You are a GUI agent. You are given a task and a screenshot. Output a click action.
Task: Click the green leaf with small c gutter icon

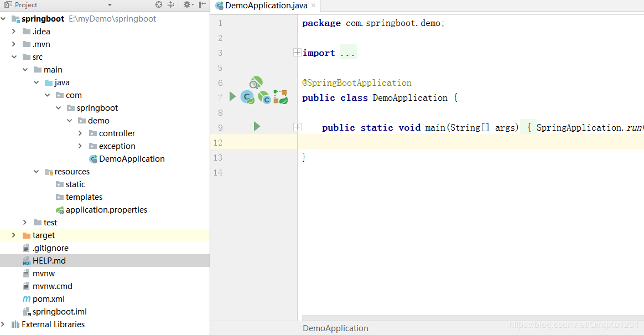click(x=264, y=97)
